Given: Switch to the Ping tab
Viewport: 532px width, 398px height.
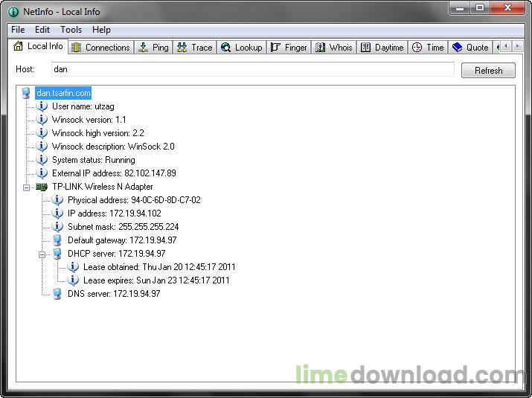Looking at the screenshot, I should pyautogui.click(x=153, y=48).
